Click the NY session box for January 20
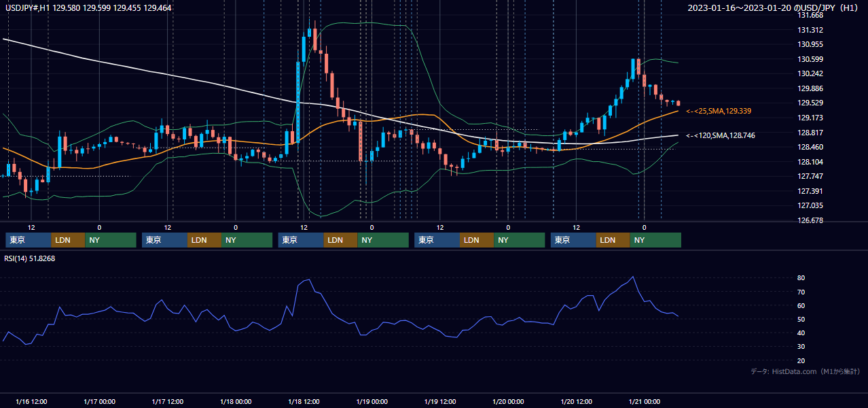Image resolution: width=868 pixels, height=408 pixels. pyautogui.click(x=655, y=240)
